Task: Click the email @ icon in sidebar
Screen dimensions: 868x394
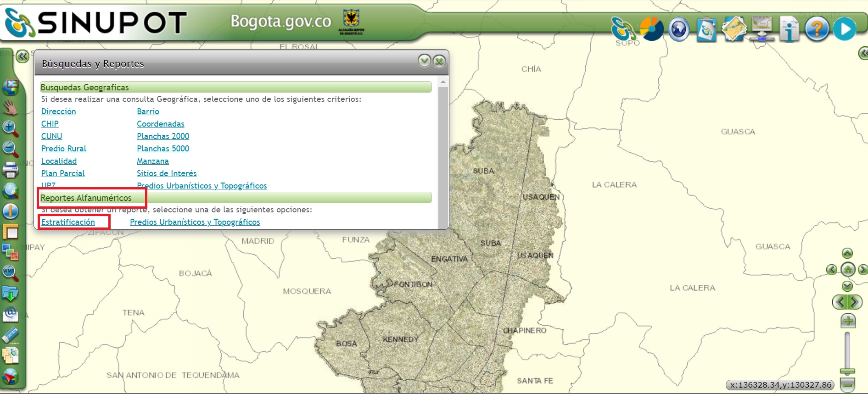Action: [10, 315]
